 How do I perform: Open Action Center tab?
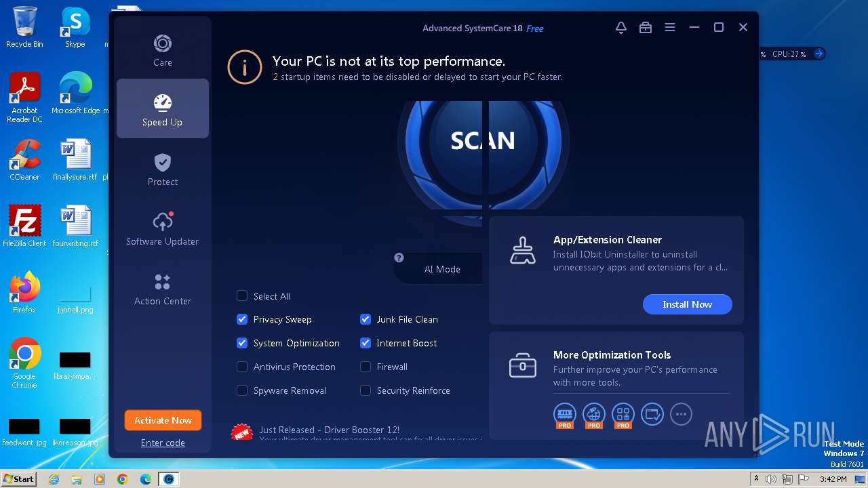coord(163,288)
